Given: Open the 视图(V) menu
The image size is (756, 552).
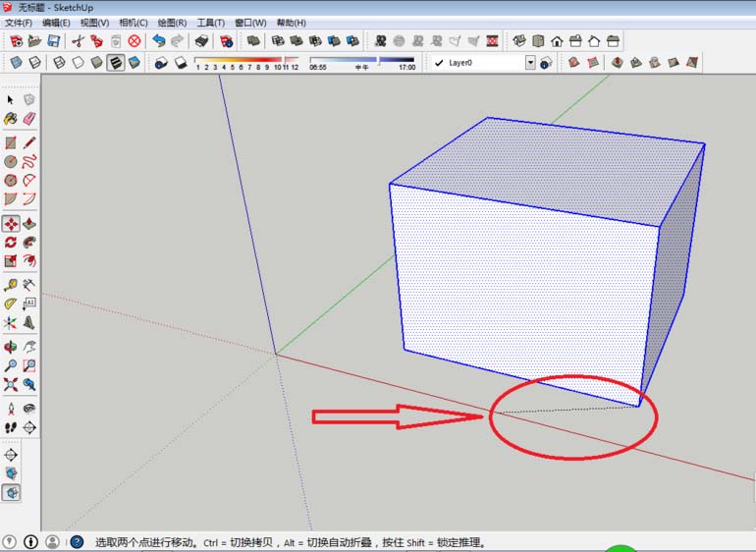Looking at the screenshot, I should pos(94,23).
